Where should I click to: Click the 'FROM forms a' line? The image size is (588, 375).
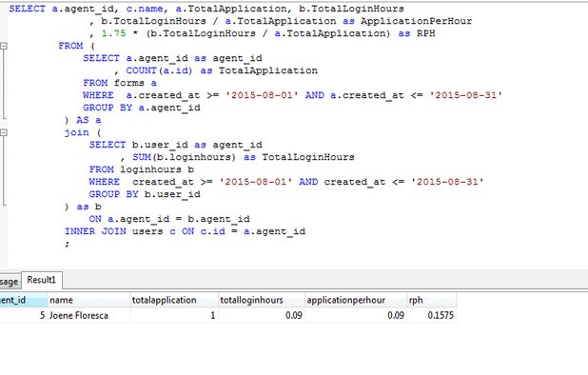(120, 83)
